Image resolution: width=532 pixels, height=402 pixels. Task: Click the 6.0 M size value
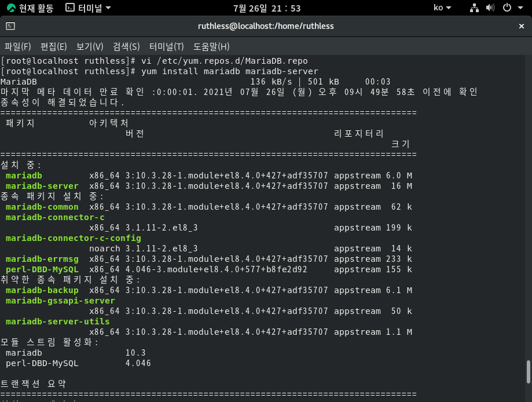point(399,176)
